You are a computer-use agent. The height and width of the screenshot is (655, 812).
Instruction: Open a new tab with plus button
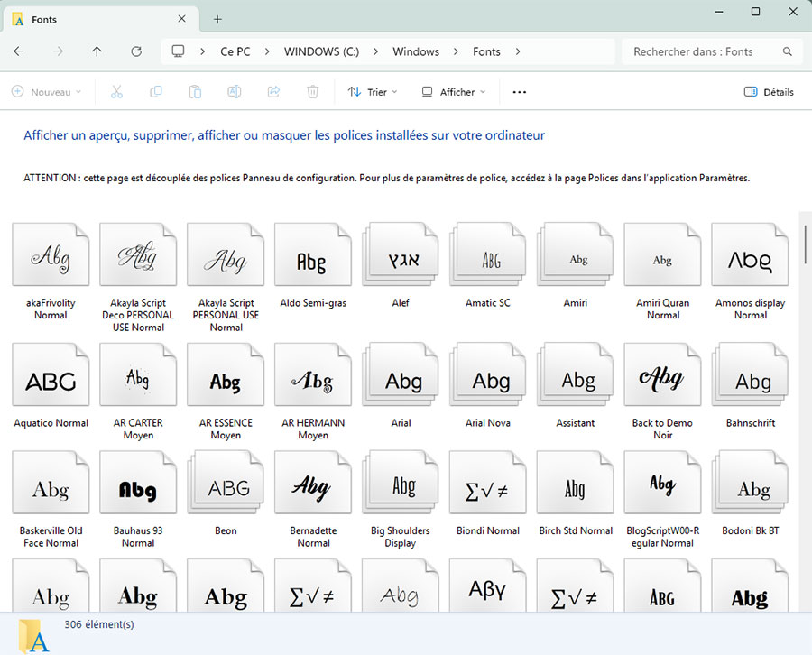pyautogui.click(x=217, y=19)
